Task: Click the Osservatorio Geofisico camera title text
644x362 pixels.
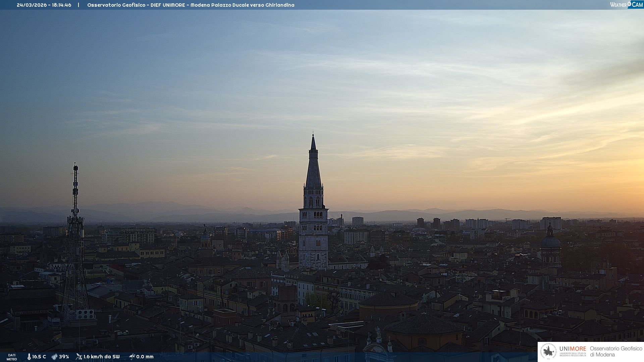Action: pyautogui.click(x=191, y=5)
